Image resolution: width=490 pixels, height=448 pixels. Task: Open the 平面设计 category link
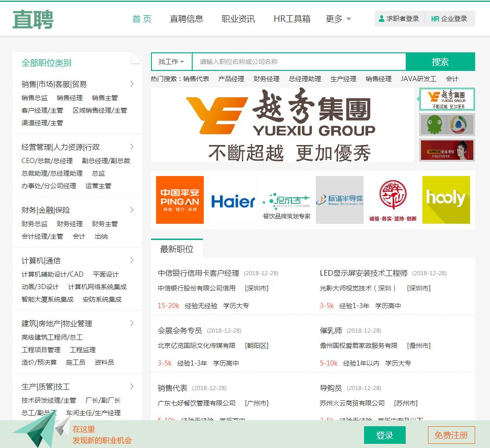tap(106, 274)
